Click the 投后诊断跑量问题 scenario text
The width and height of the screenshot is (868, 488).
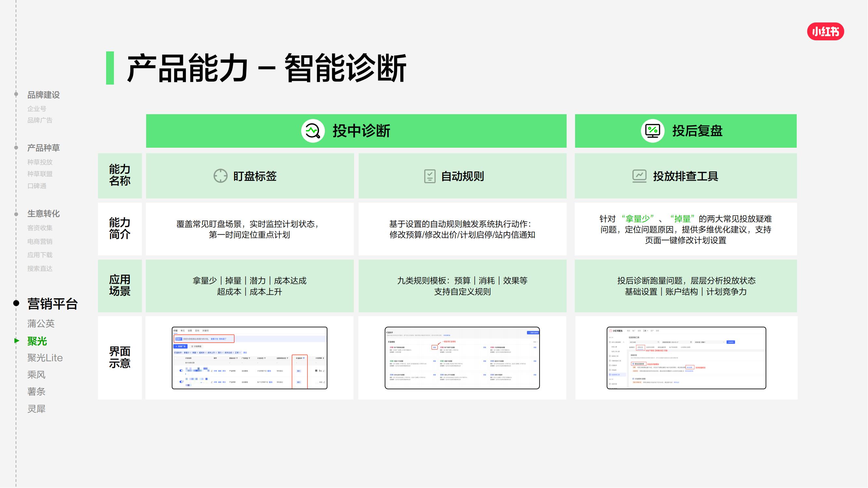686,280
